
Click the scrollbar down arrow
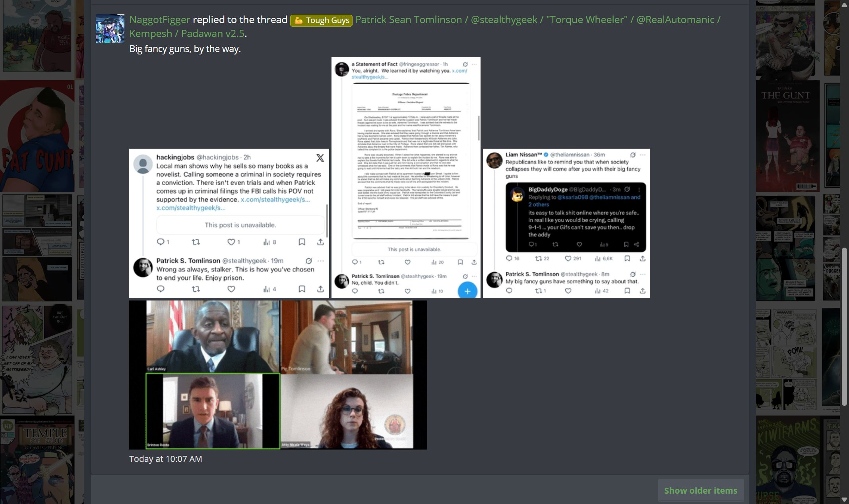[845, 499]
